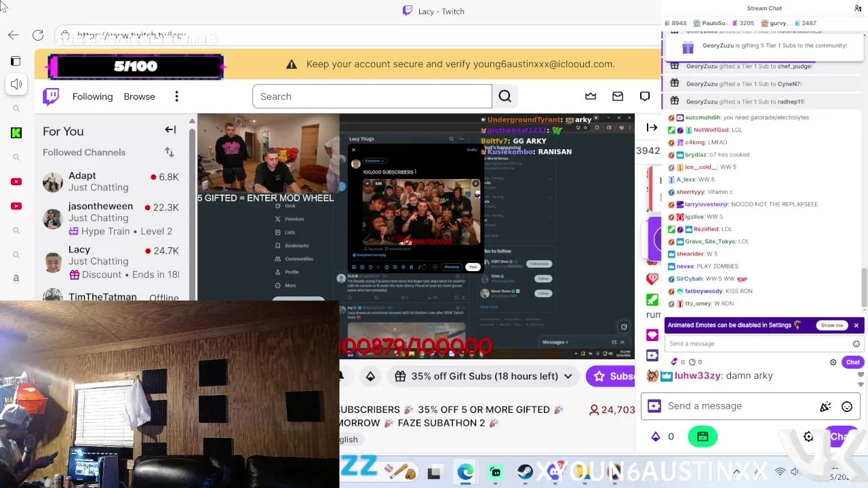Screen dimensions: 868x488
Task: Open the green Kick icon in browser sidebar
Action: click(x=16, y=133)
